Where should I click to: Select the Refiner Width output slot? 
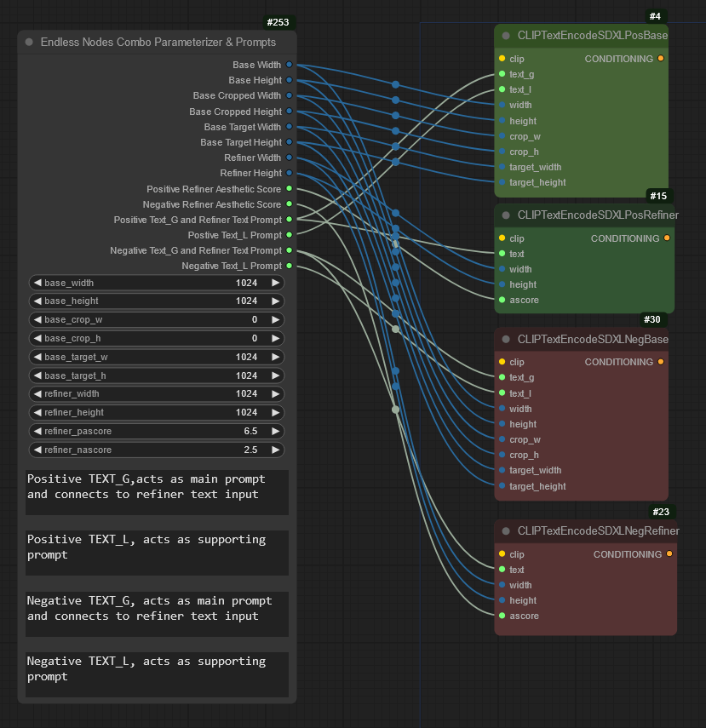290,158
